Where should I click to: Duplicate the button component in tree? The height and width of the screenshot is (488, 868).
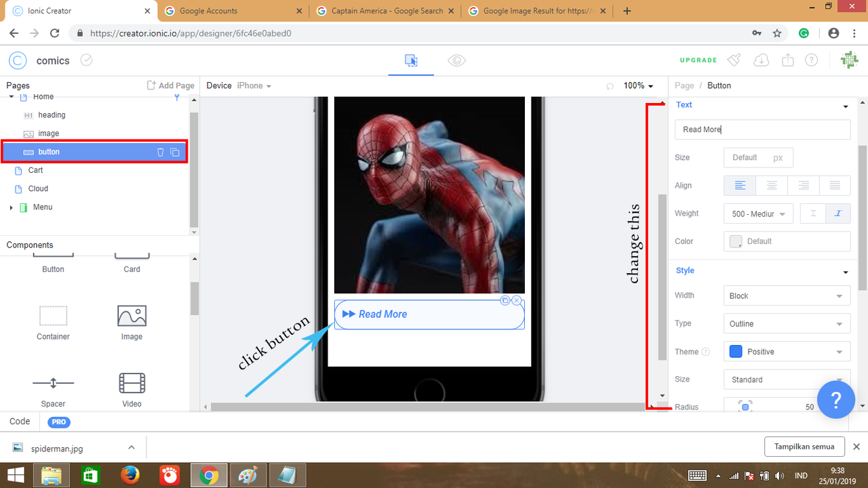coord(175,152)
